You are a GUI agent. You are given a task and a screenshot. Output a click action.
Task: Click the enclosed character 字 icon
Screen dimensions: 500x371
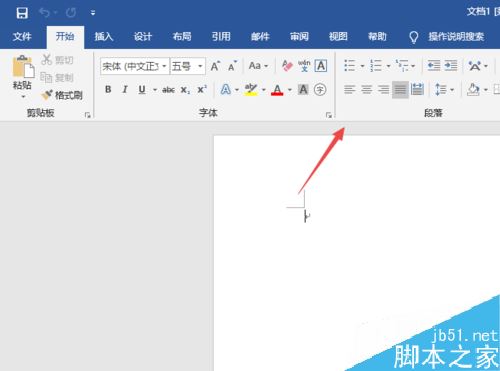320,89
